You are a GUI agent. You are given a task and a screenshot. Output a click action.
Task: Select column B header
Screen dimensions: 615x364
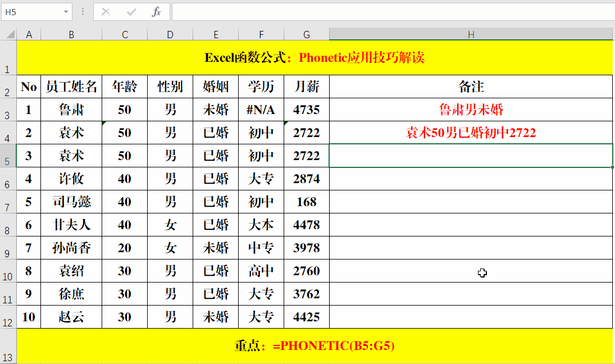tap(71, 34)
